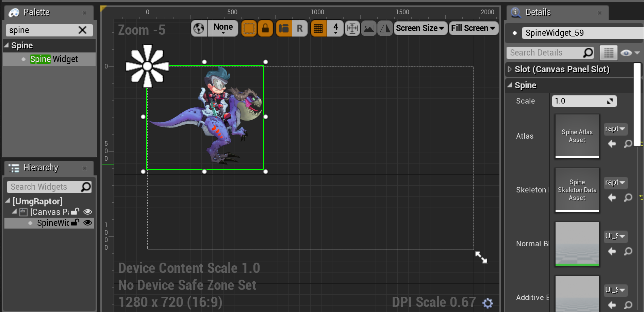Toggle visibility eye of SpineWidget in Hierarchy
The width and height of the screenshot is (644, 312).
point(88,223)
